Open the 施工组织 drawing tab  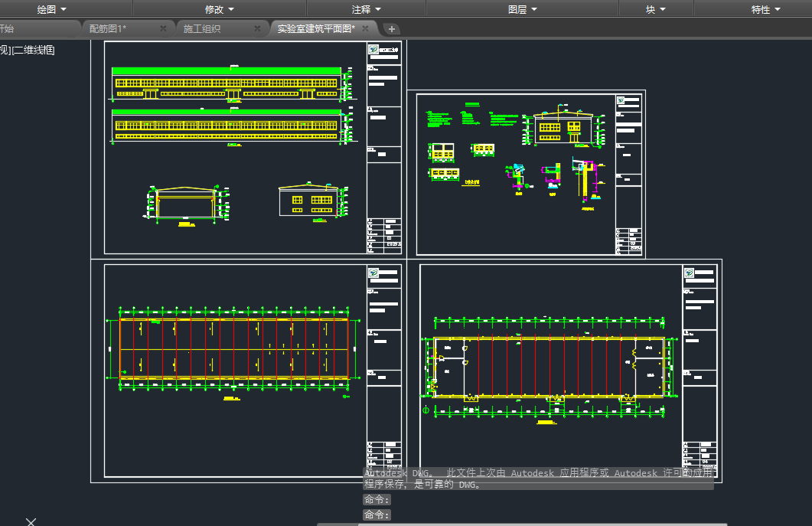202,29
